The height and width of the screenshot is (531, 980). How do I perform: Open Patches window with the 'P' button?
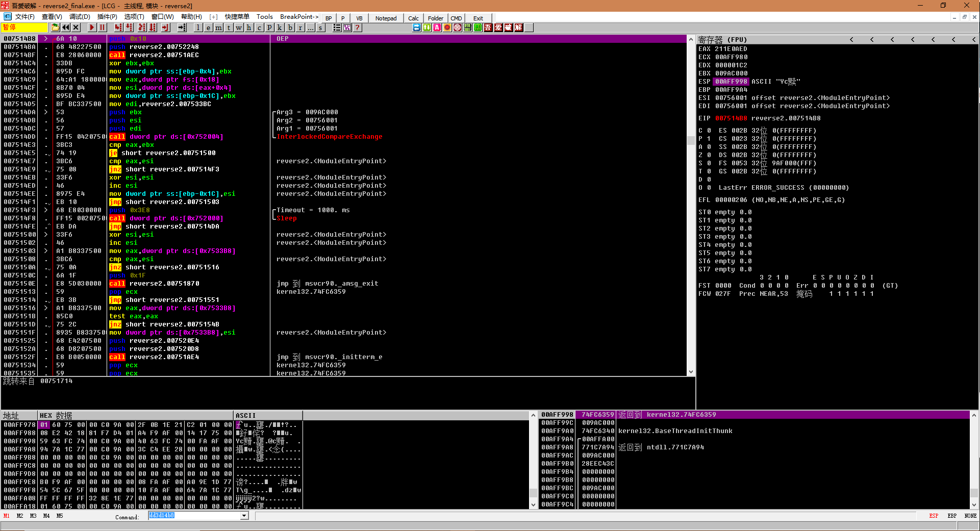[269, 28]
